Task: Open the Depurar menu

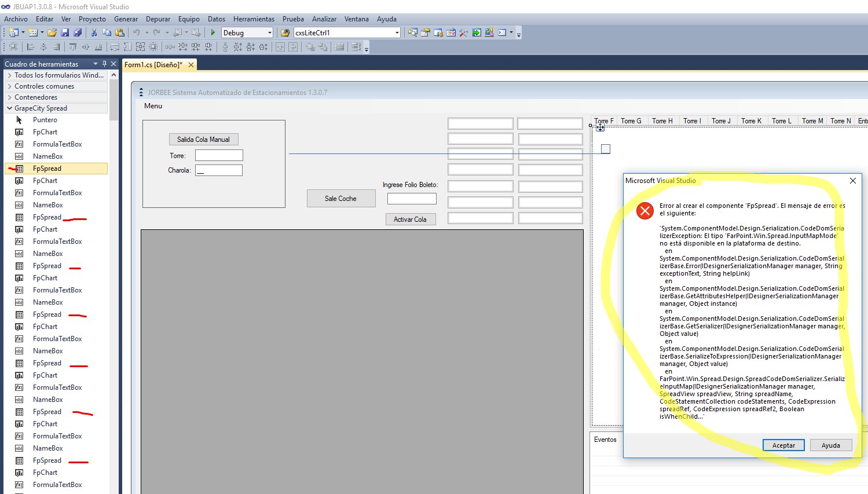Action: 158,19
